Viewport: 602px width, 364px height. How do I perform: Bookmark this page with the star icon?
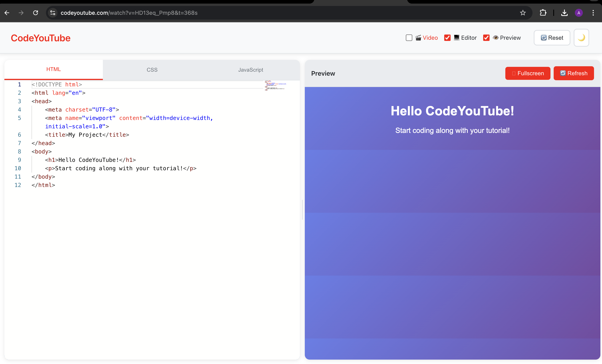(x=523, y=13)
